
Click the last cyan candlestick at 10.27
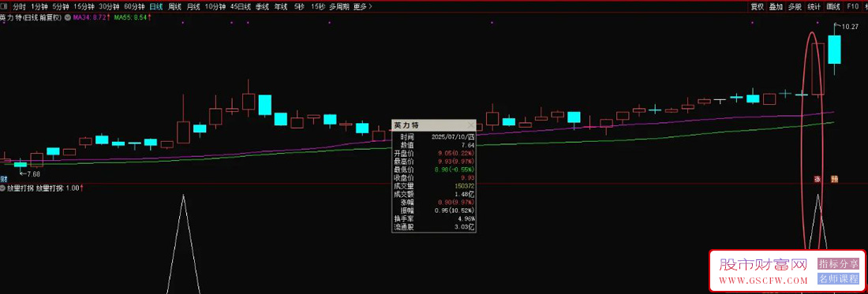(834, 50)
